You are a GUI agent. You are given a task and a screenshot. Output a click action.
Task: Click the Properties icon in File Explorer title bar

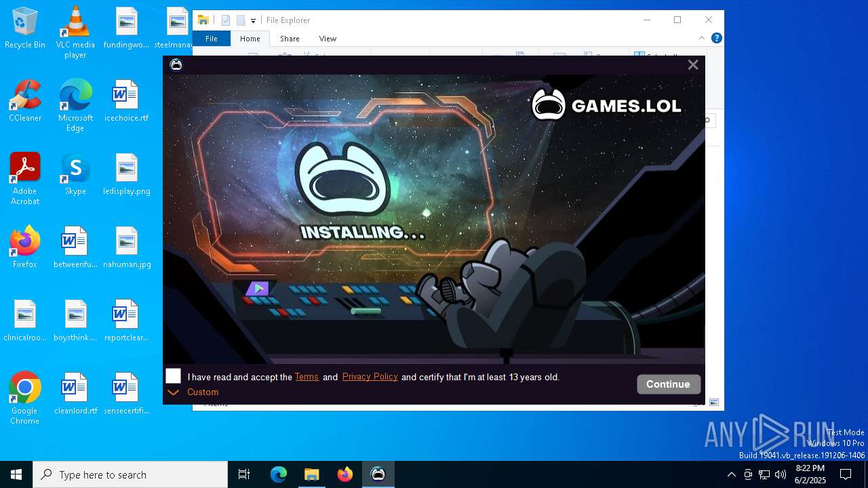pyautogui.click(x=226, y=20)
